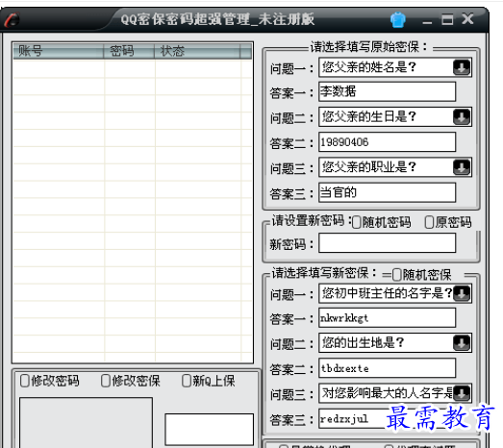This screenshot has width=503, height=448.
Task: Open original 问题三 dropdown 您父亲的职业是
Action: coord(462,167)
